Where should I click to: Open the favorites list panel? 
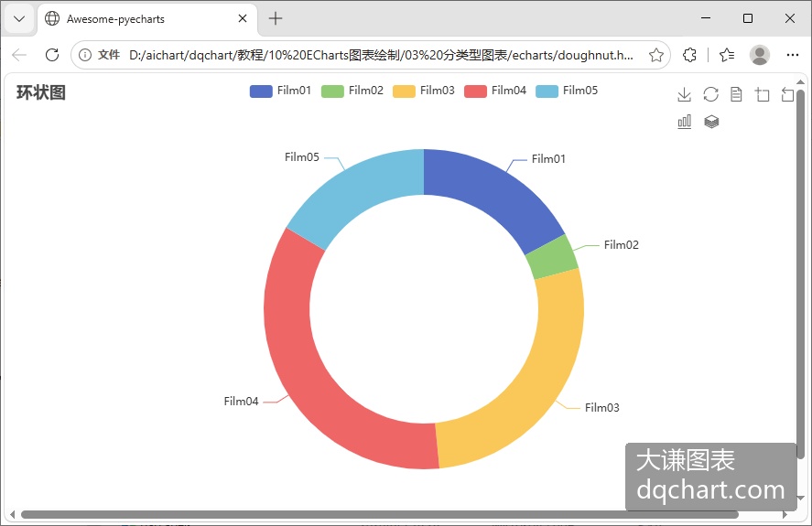727,55
